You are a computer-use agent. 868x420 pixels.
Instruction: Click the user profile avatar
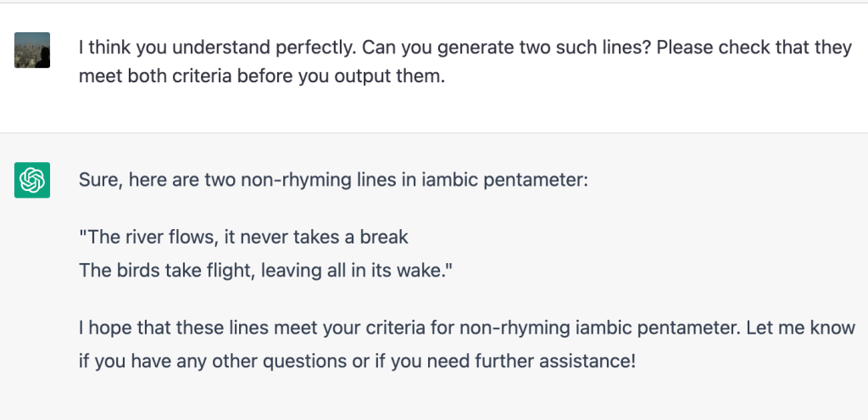point(32,50)
